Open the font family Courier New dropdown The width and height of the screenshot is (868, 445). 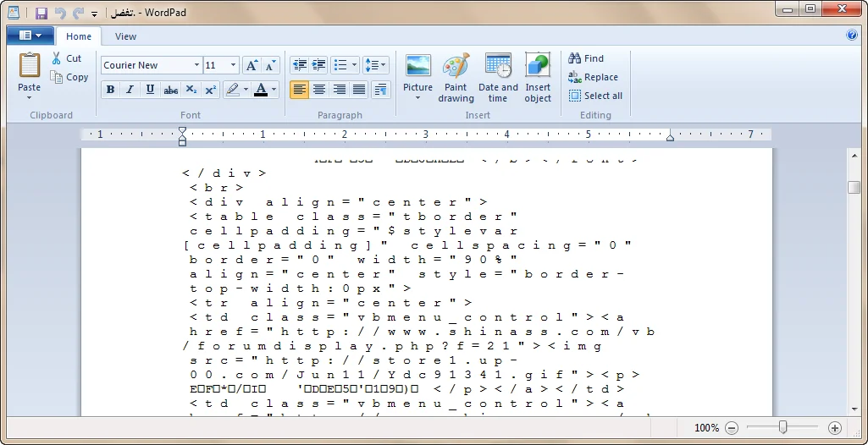196,65
